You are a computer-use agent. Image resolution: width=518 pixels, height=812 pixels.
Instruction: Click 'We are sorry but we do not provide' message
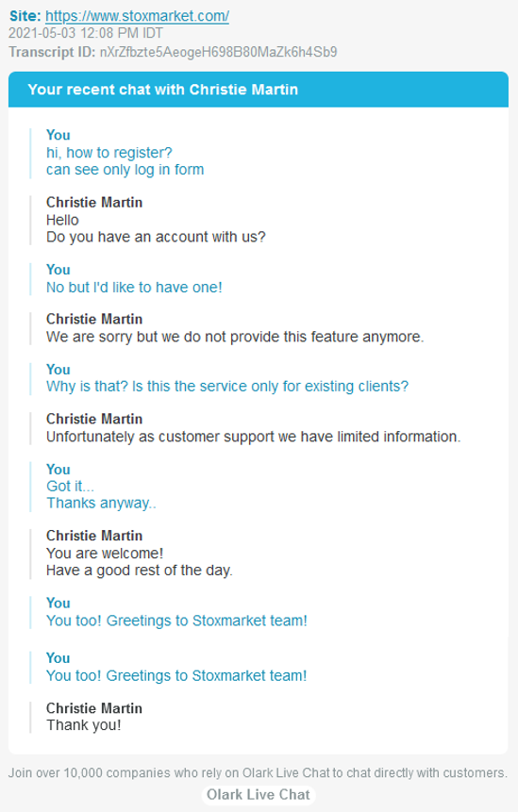point(235,337)
